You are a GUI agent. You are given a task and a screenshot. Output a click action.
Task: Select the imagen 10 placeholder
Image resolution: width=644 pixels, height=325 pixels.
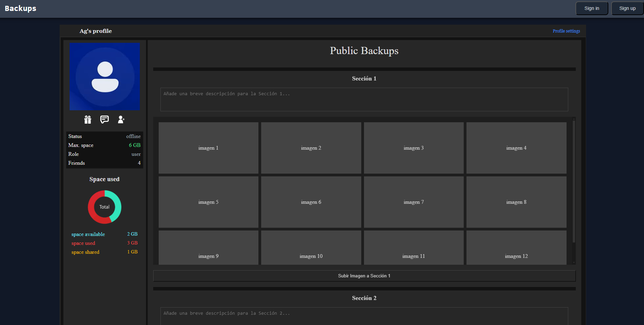[x=311, y=256]
